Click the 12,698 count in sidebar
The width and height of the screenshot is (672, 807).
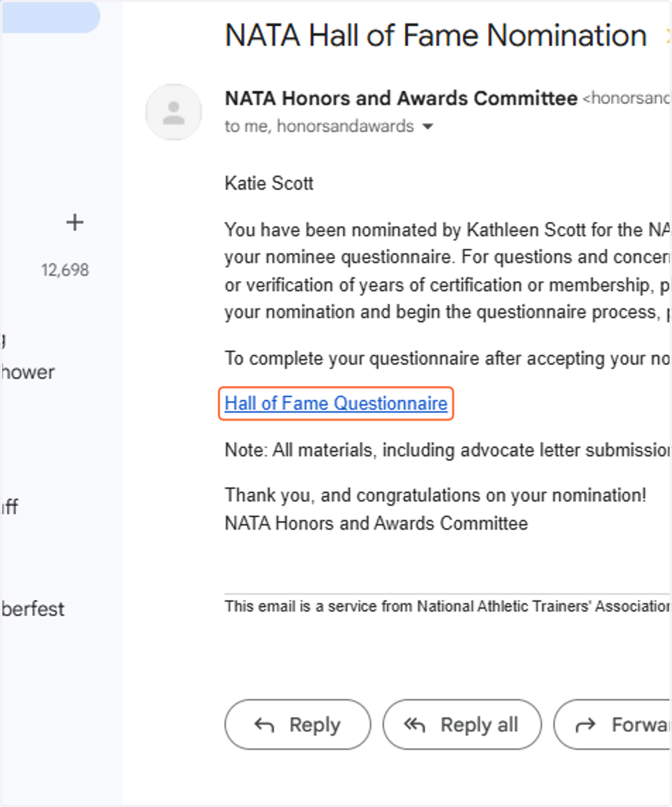pos(65,270)
